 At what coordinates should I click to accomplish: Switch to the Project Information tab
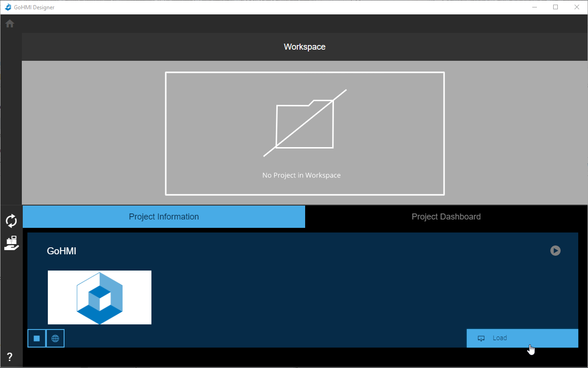pos(164,217)
